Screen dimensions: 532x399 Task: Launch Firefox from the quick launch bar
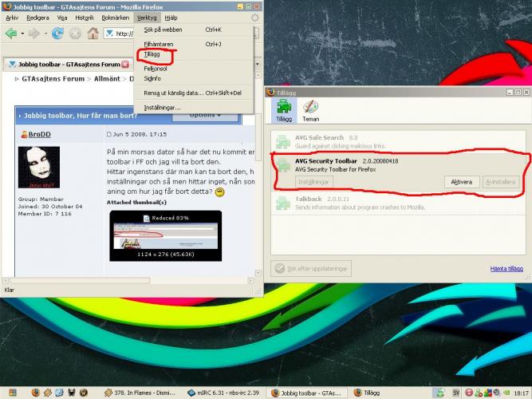pos(36,393)
